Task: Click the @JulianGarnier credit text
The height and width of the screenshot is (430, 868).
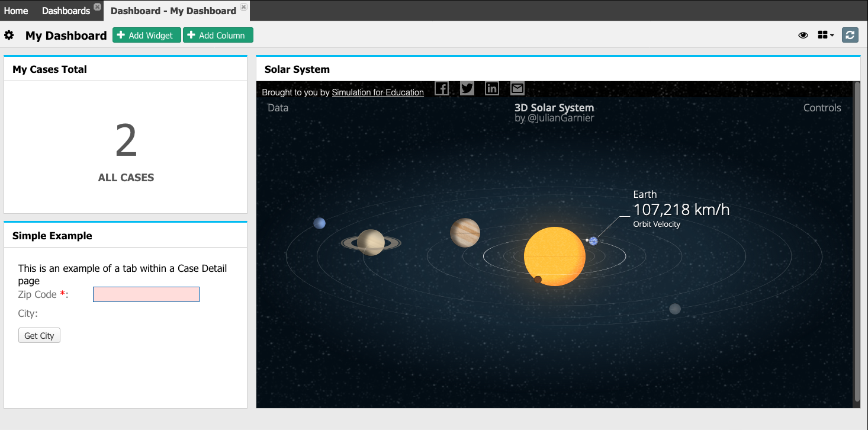Action: pos(561,118)
